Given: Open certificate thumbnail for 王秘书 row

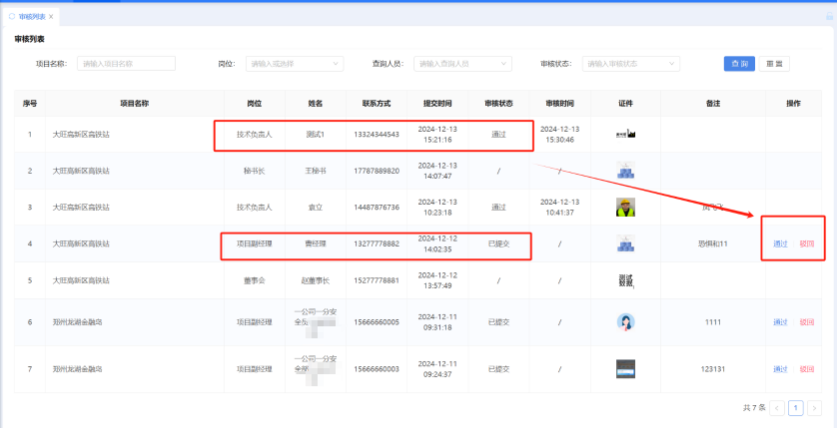Looking at the screenshot, I should coord(626,171).
